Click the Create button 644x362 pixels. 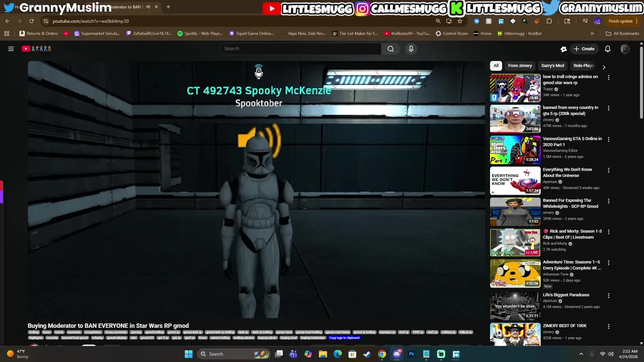(584, 49)
